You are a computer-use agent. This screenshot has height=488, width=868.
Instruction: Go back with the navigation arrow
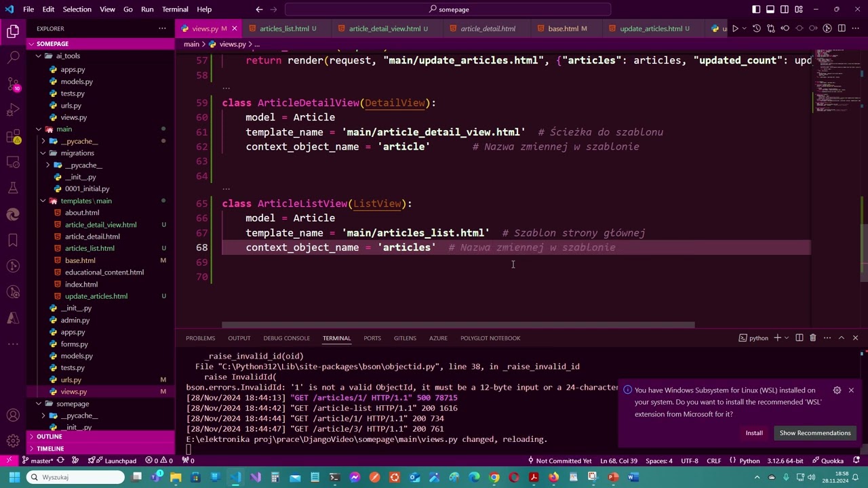point(259,9)
